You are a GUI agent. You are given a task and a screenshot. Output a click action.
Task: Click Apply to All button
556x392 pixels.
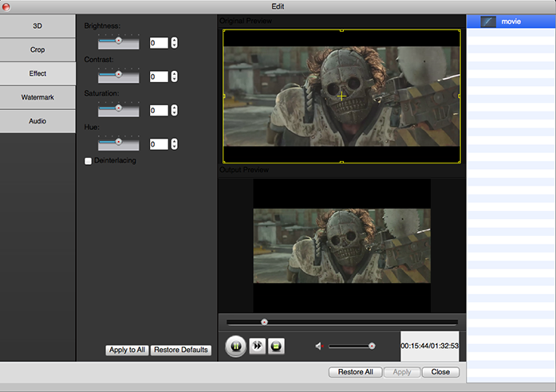(127, 350)
